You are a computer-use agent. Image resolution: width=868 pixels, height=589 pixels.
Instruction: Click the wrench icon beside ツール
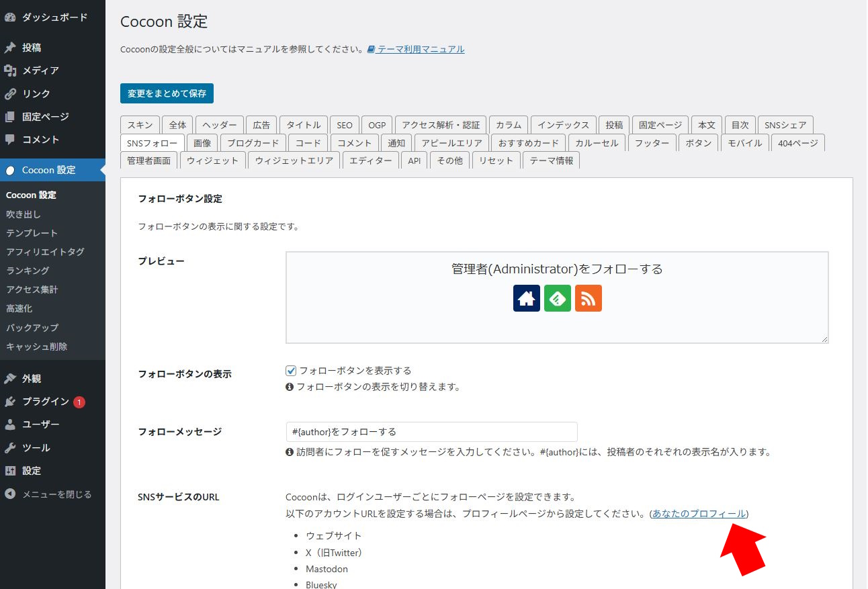point(10,448)
